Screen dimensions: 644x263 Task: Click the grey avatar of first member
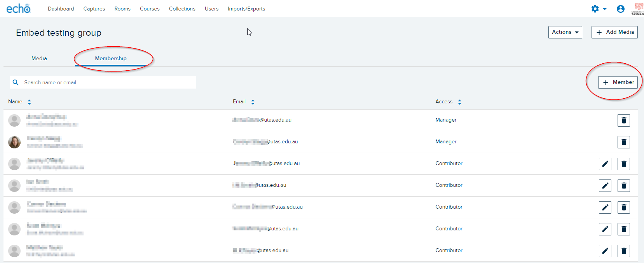click(14, 120)
